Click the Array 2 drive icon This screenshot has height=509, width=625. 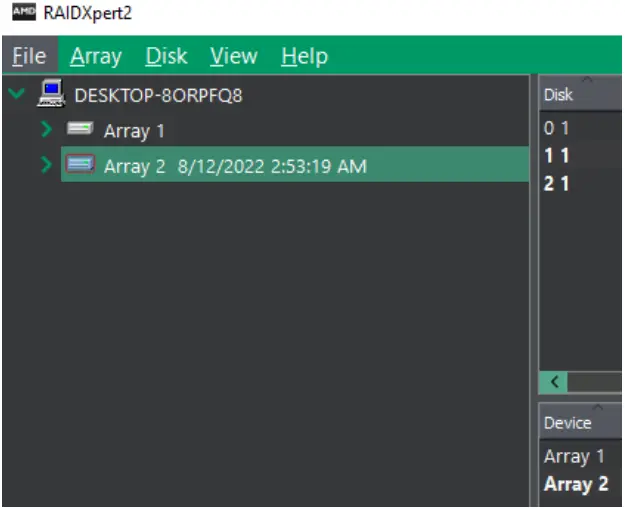click(x=80, y=164)
